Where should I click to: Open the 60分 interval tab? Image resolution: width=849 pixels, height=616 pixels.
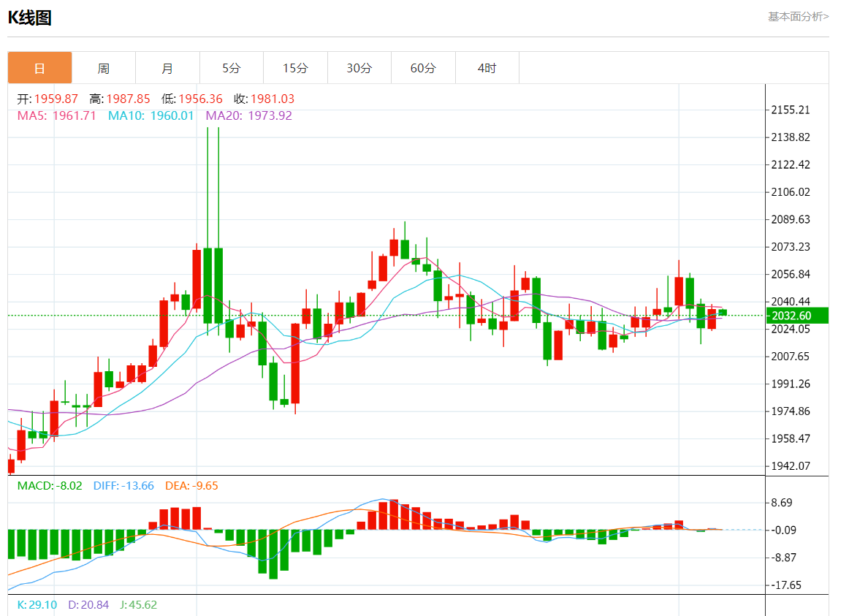click(x=423, y=68)
